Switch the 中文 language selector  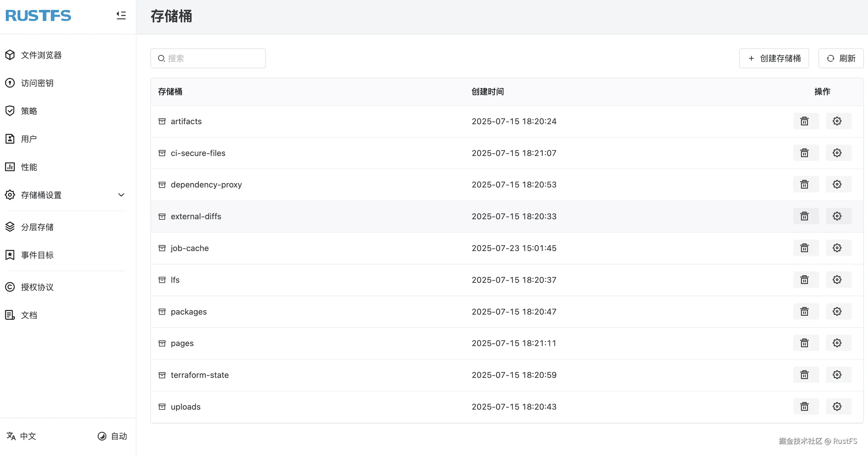coord(22,436)
